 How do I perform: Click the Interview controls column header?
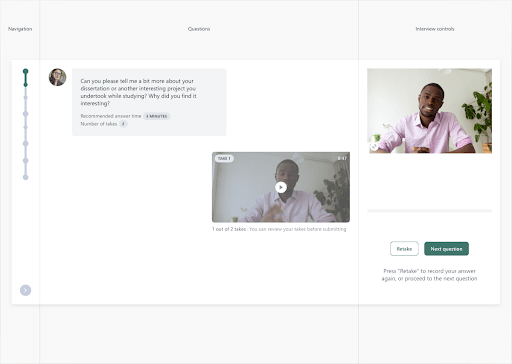[435, 29]
